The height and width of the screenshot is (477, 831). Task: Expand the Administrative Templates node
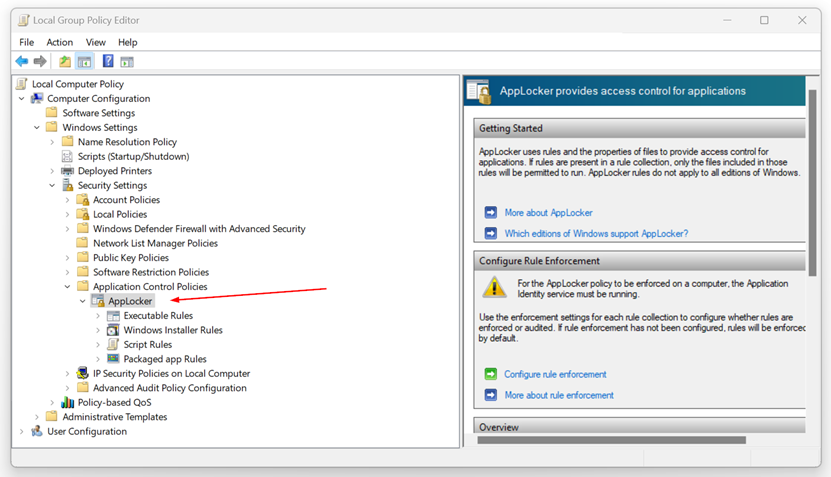point(37,417)
